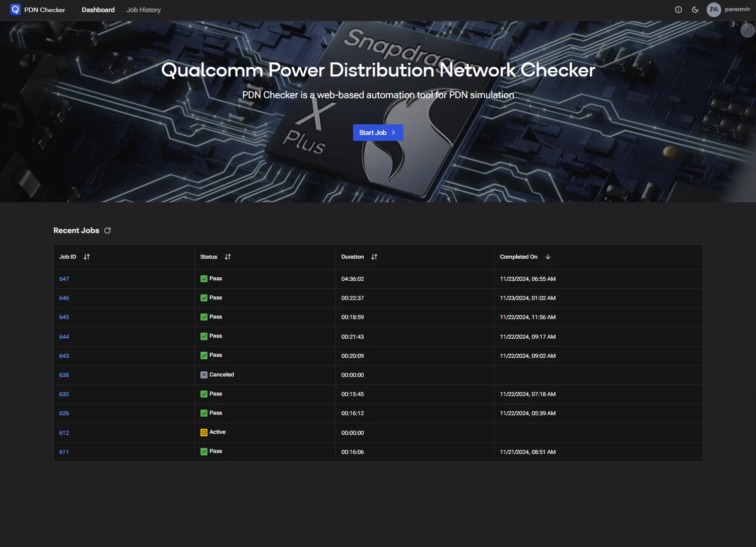Image resolution: width=756 pixels, height=547 pixels.
Task: Click duration 04:36:02
Action: tap(353, 279)
